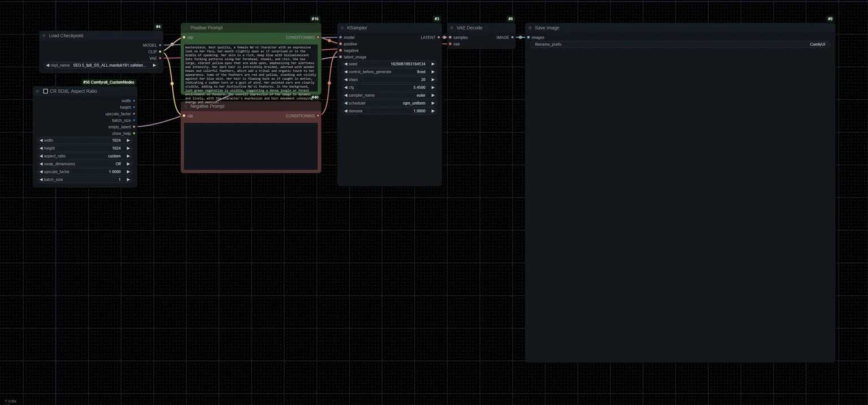Click KSampler latent_image input socket
This screenshot has height=405, width=868.
click(340, 57)
